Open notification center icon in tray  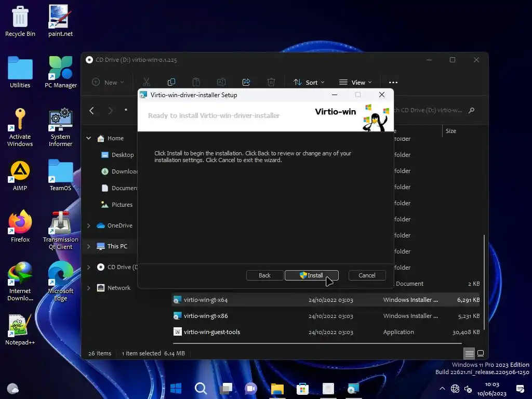(520, 389)
